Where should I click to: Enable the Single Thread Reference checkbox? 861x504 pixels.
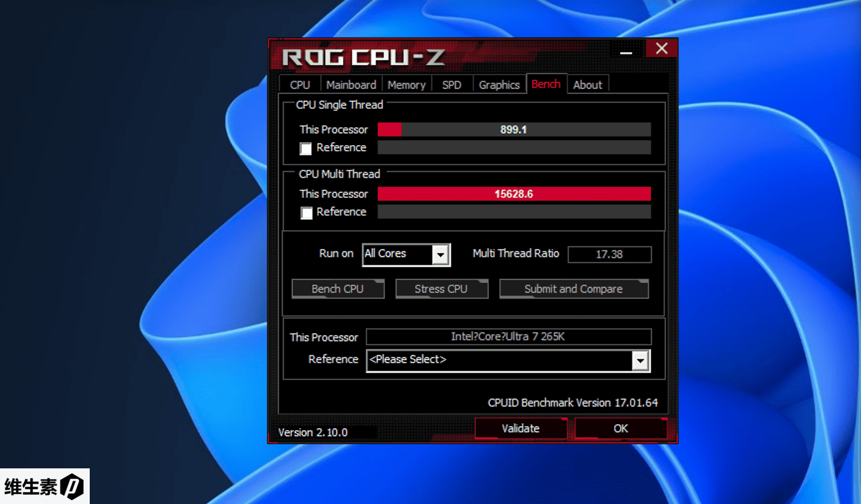[x=305, y=149]
